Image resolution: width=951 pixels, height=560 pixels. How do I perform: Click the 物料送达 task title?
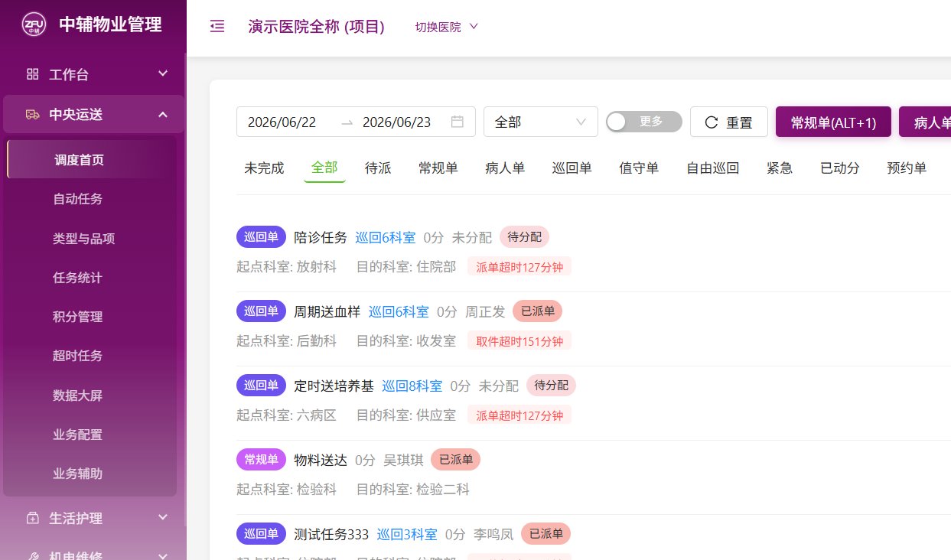(x=321, y=461)
